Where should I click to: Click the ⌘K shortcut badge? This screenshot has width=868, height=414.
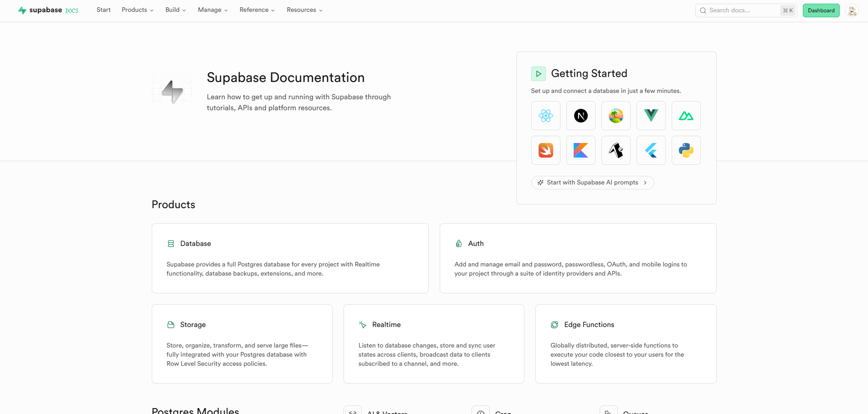788,10
